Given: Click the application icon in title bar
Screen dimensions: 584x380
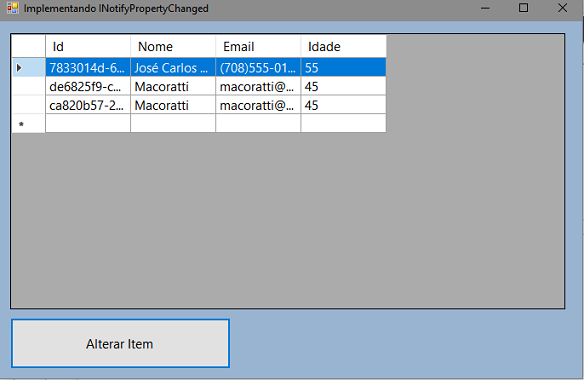Looking at the screenshot, I should (x=13, y=8).
